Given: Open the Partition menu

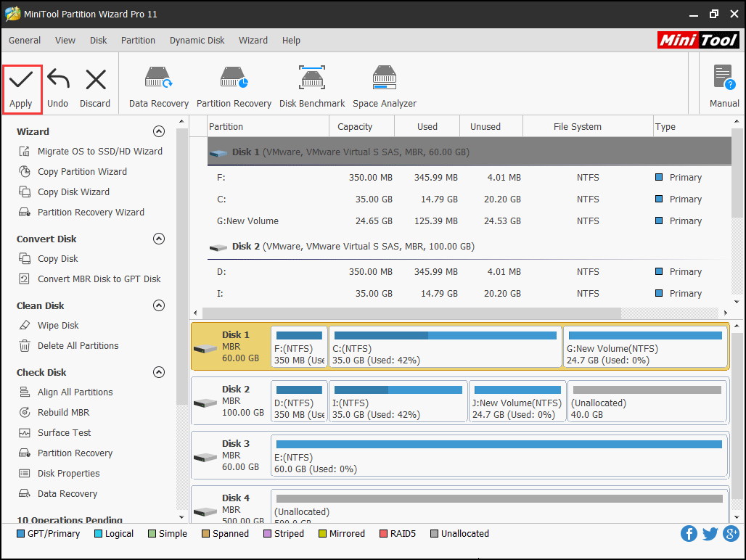Looking at the screenshot, I should click(138, 41).
